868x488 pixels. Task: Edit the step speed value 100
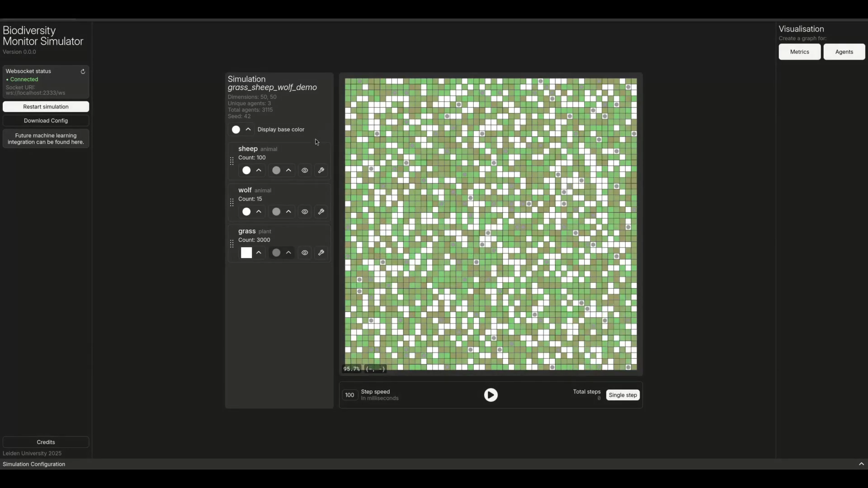[x=349, y=395]
